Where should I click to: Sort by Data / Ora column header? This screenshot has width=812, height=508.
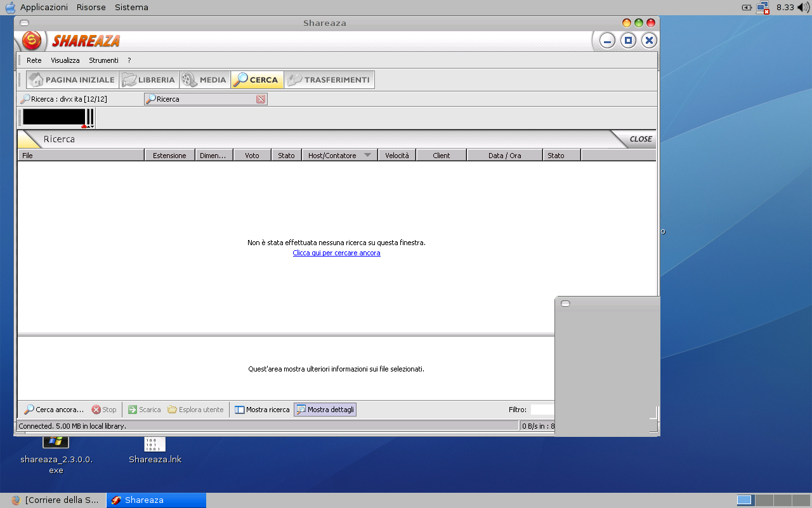tap(505, 156)
